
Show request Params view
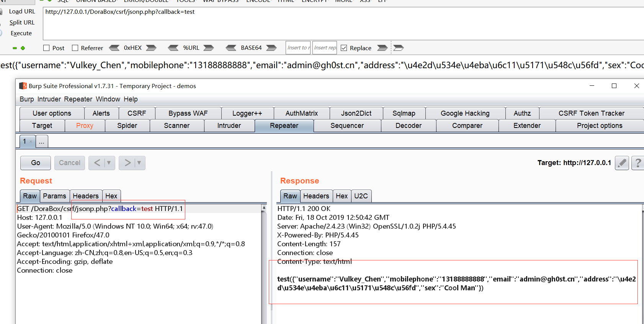click(54, 196)
